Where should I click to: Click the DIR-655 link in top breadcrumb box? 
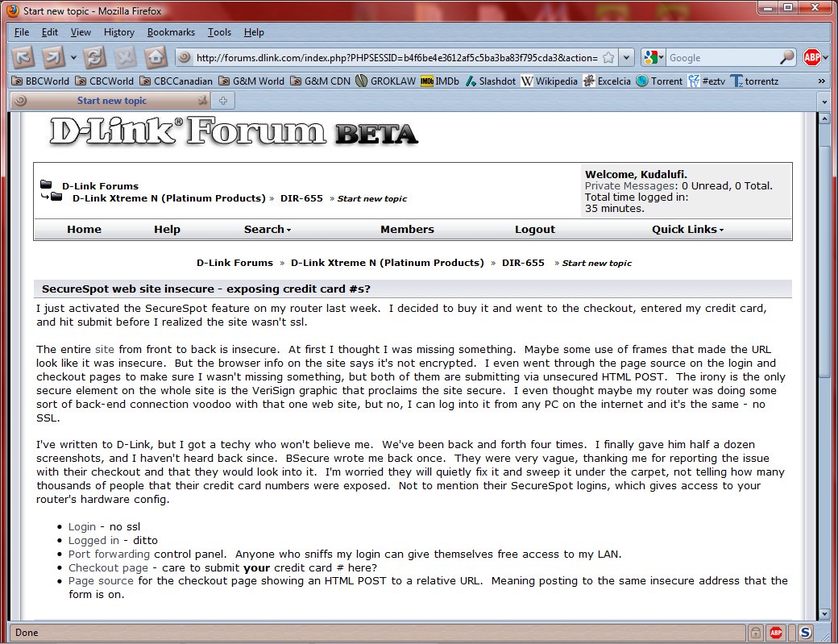(301, 198)
